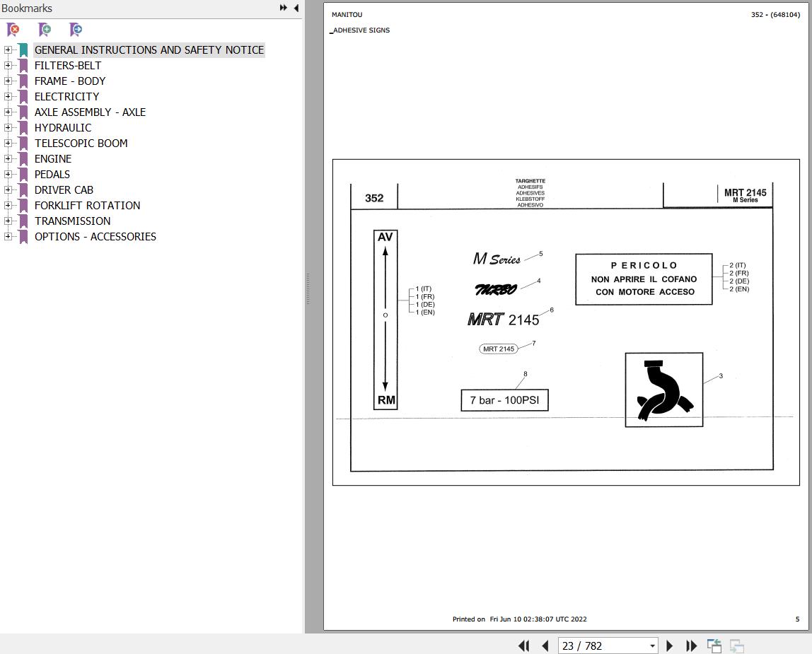Click the bookmark icon beside FRAME - BODY
Image resolution: width=812 pixels, height=654 pixels.
(x=23, y=81)
